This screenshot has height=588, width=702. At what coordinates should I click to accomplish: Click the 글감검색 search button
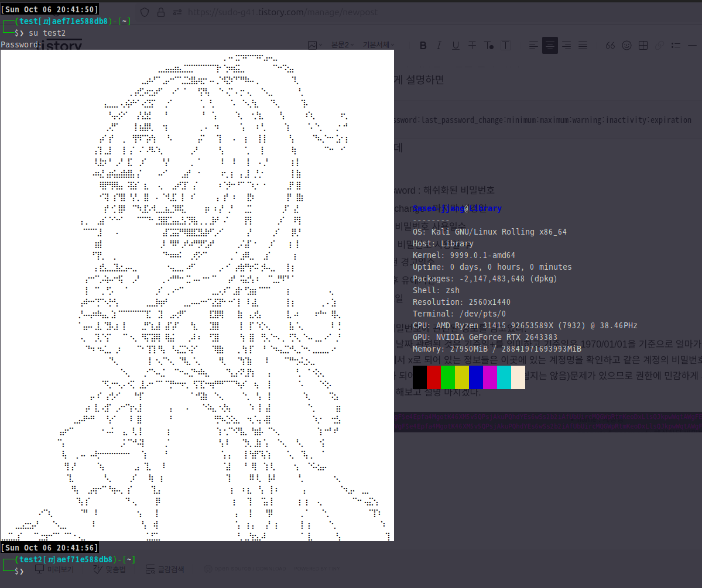pos(165,569)
